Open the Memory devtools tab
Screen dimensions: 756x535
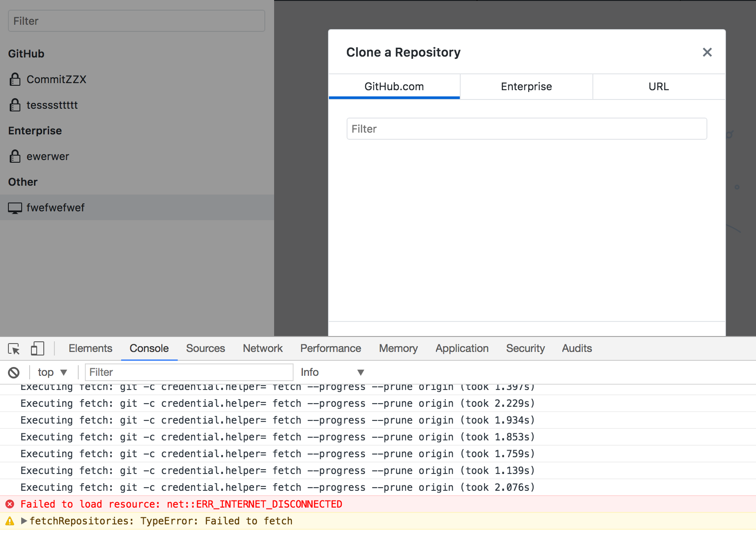tap(398, 348)
